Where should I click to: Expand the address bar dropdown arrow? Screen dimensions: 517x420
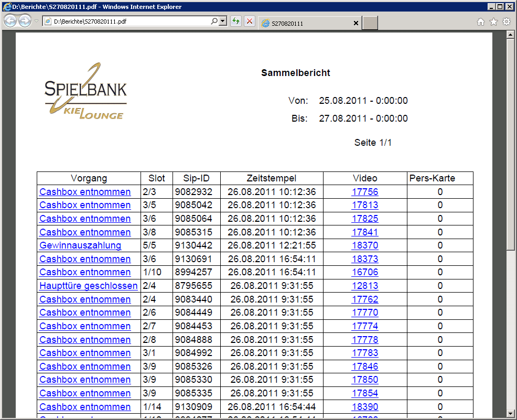223,21
